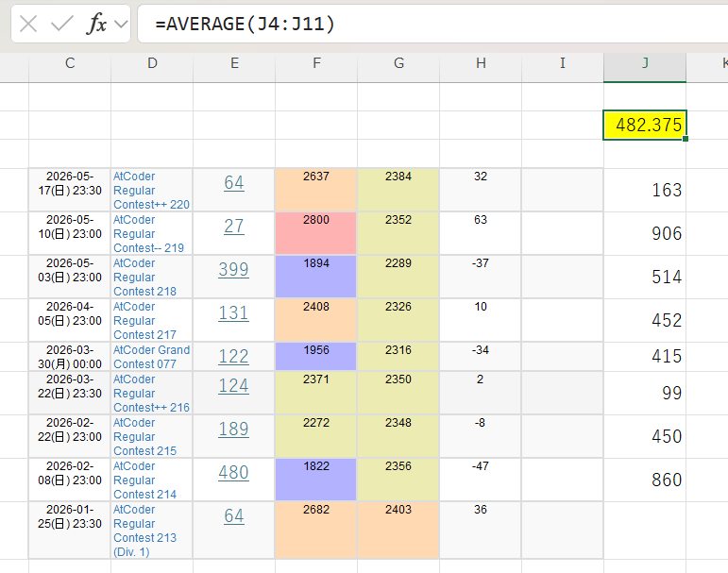Select the column J cell showing 514
Image resolution: width=728 pixels, height=573 pixels.
[x=645, y=277]
